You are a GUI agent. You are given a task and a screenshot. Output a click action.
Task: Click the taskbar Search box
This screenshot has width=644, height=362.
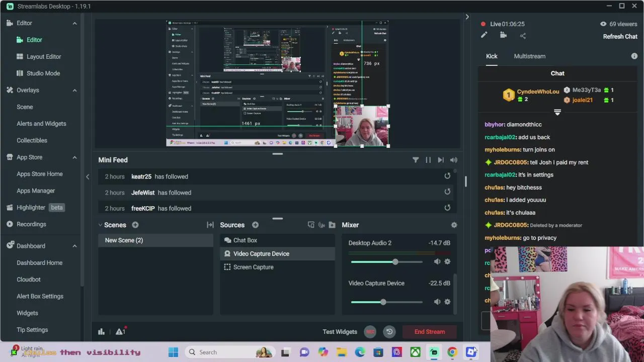pyautogui.click(x=229, y=352)
